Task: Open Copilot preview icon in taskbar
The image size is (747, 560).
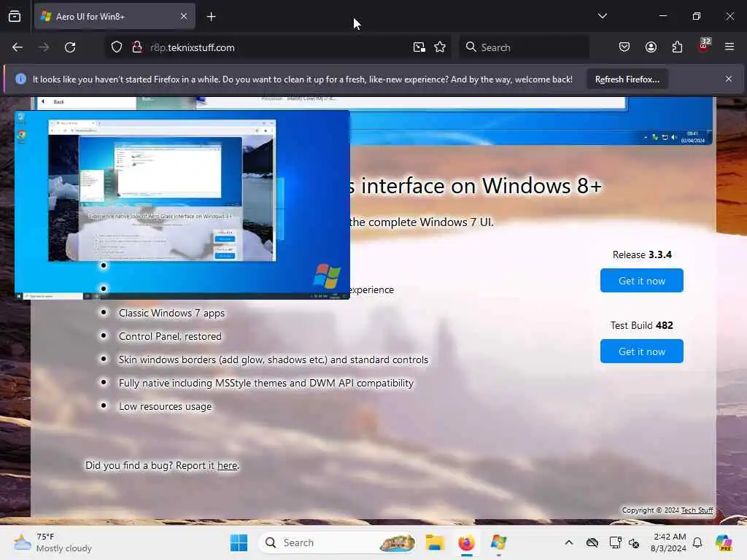Action: coord(724,542)
